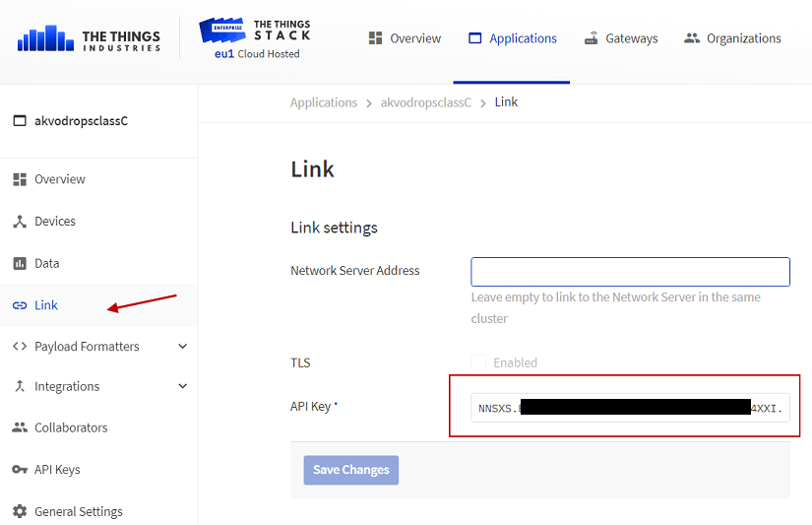The width and height of the screenshot is (812, 525).
Task: Click the API Keys key icon
Action: (x=20, y=470)
